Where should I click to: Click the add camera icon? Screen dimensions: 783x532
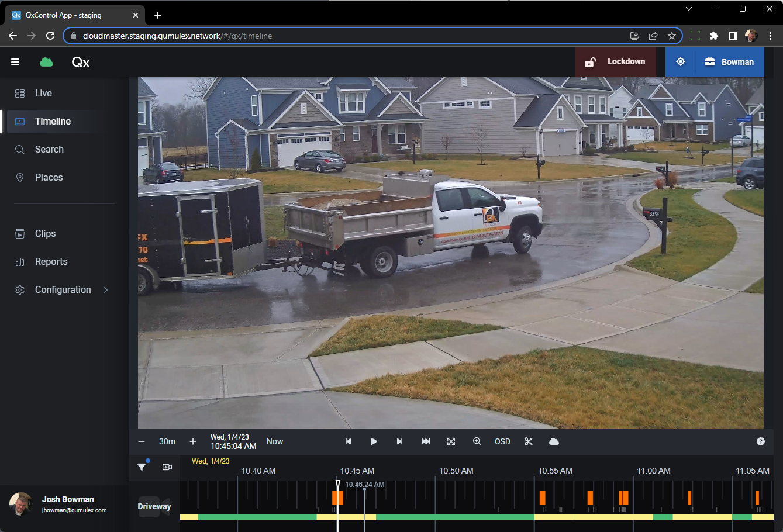tap(167, 467)
